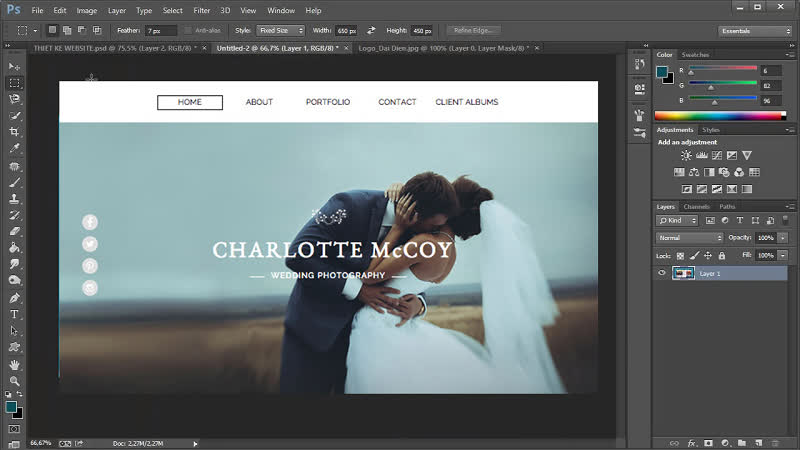
Task: Close the Untitled-2 document tab
Action: coord(346,48)
